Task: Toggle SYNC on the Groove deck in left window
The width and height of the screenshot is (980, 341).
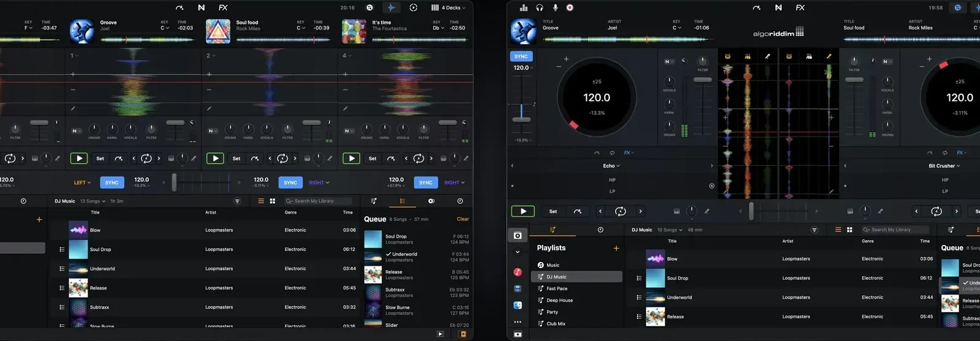Action: [x=111, y=182]
